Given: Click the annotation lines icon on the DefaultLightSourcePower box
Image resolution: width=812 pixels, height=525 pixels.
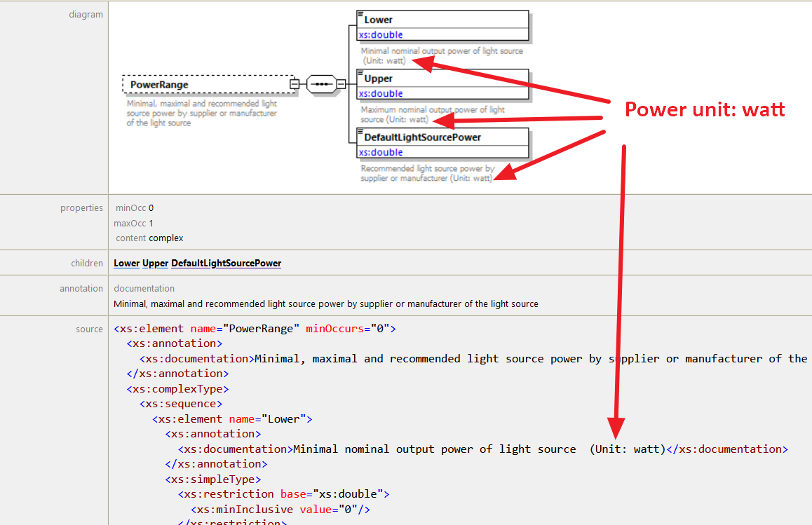Looking at the screenshot, I should pos(360,132).
